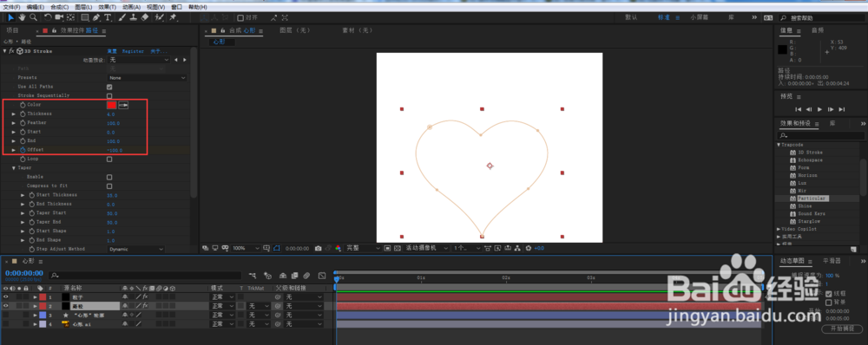Toggle Draft 3D in the timeline
The image size is (868, 345).
point(268,276)
